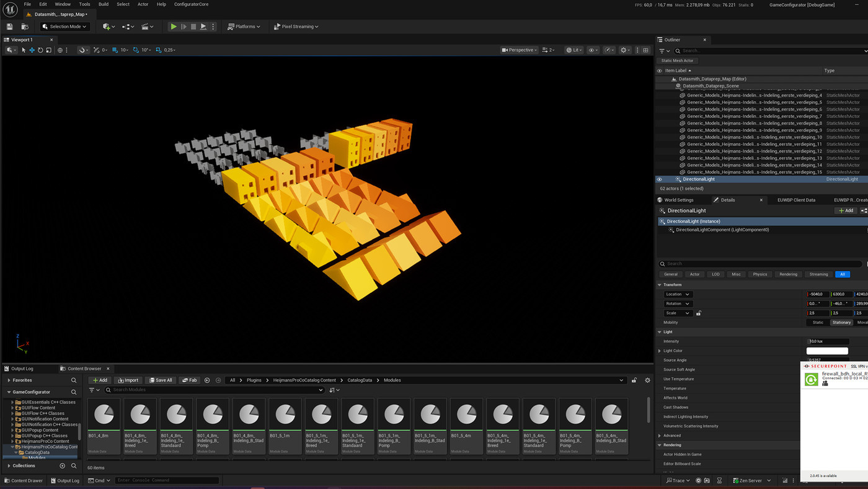Toggle rotation snapping icon
The image size is (868, 489).
136,50
